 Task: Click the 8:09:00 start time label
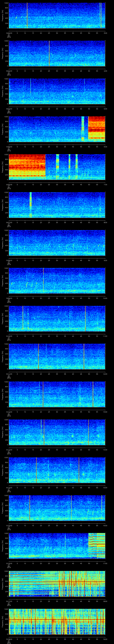pyautogui.click(x=9, y=298)
